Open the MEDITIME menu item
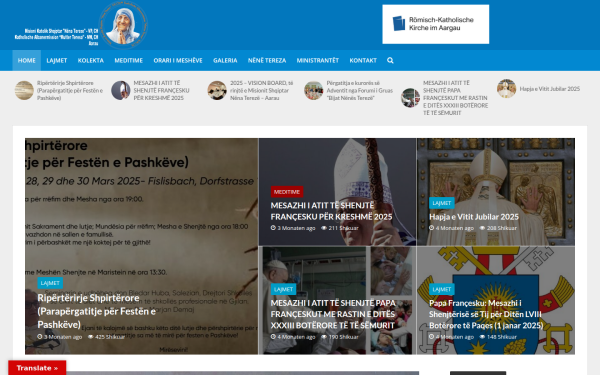The image size is (600, 375). 129,60
